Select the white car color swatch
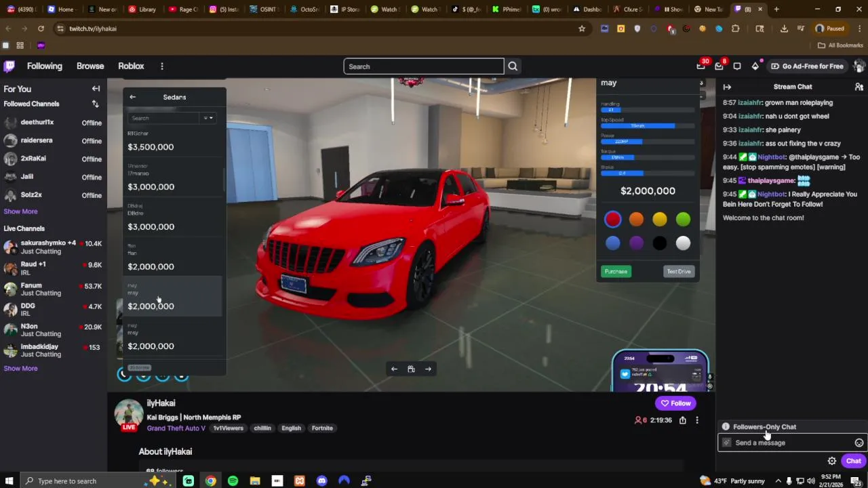 [683, 243]
